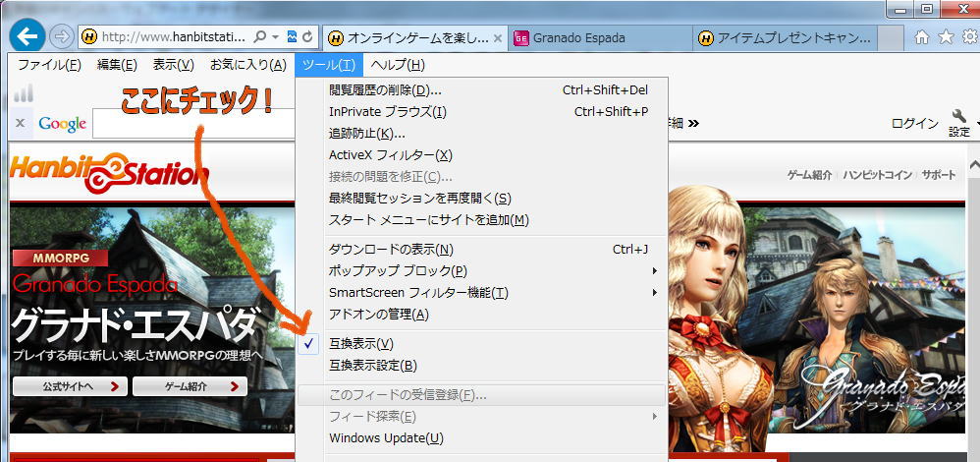The image size is (980, 462).
Task: Expand the Google toolbar overflow chevron
Action: (x=693, y=123)
